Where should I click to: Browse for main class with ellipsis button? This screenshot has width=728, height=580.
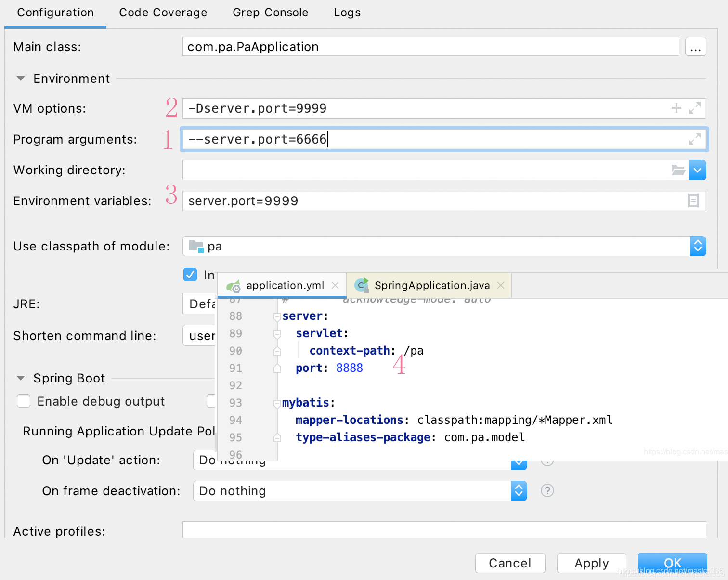(695, 47)
